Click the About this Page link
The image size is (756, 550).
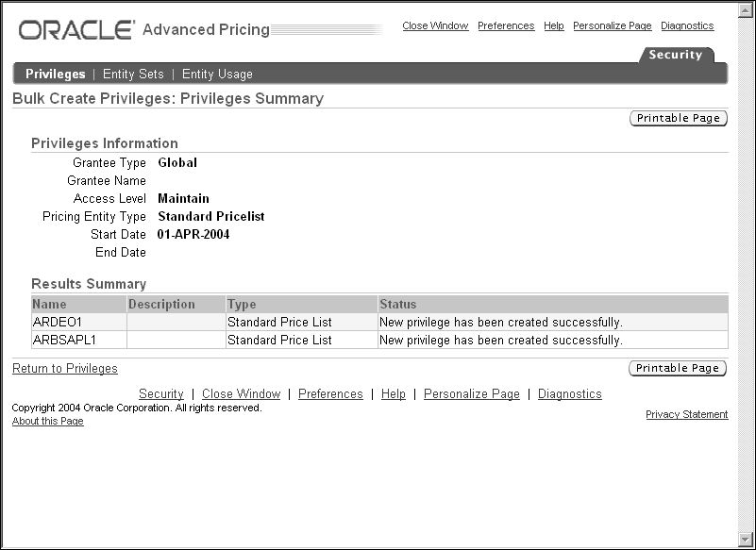click(48, 421)
